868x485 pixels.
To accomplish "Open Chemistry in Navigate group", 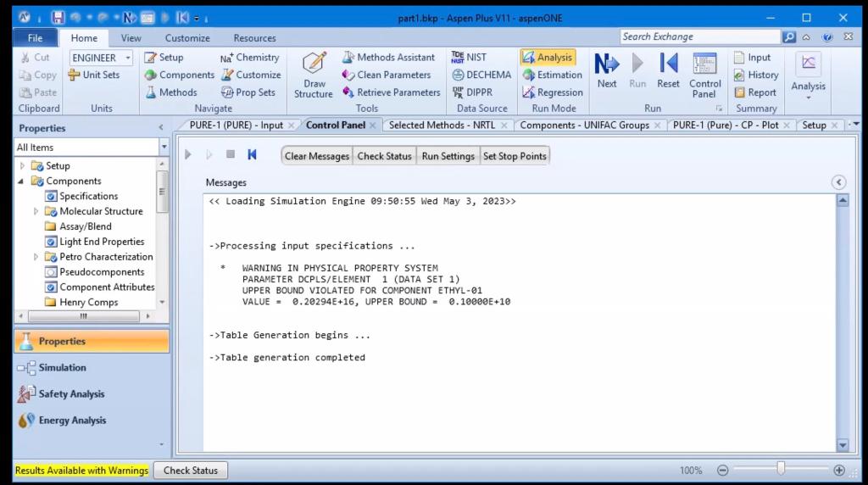I will 250,57.
